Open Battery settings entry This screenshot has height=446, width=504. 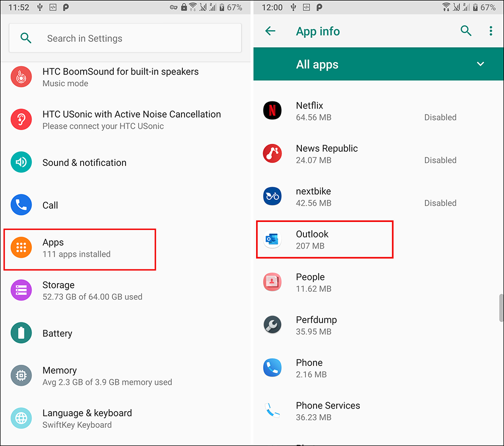[125, 332]
